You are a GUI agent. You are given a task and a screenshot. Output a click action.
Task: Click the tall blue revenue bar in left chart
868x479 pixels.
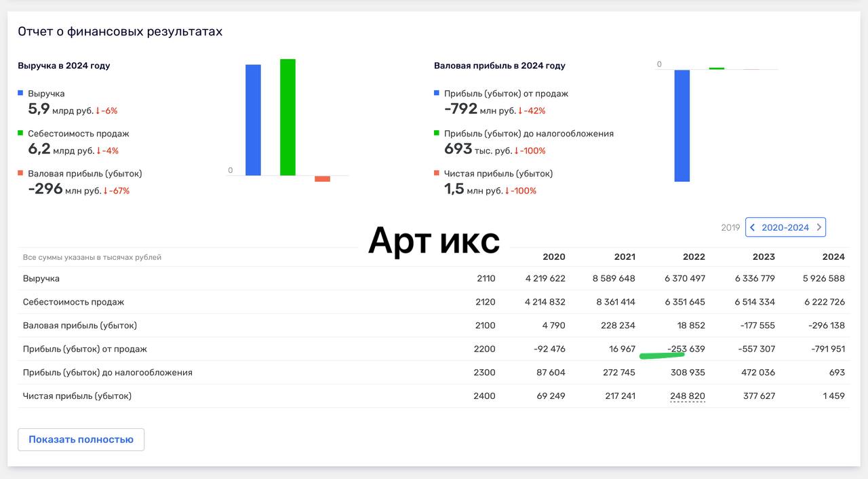[253, 119]
